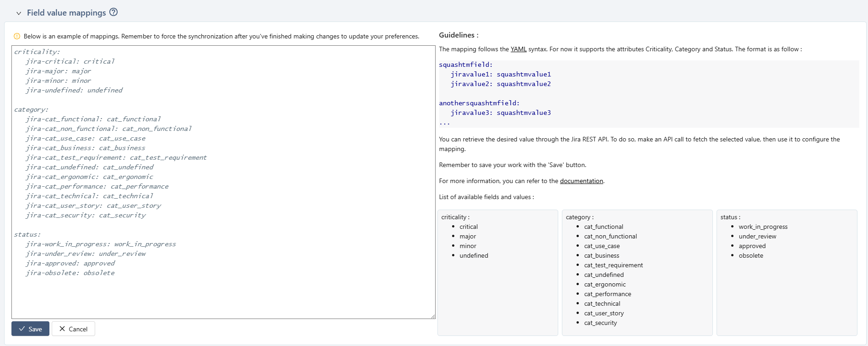Click the 'jira-major: major' line in editor

click(x=58, y=71)
